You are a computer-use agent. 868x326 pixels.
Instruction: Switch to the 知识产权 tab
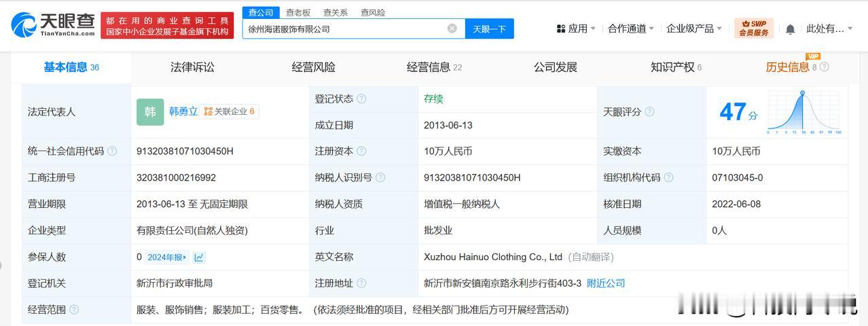[676, 67]
